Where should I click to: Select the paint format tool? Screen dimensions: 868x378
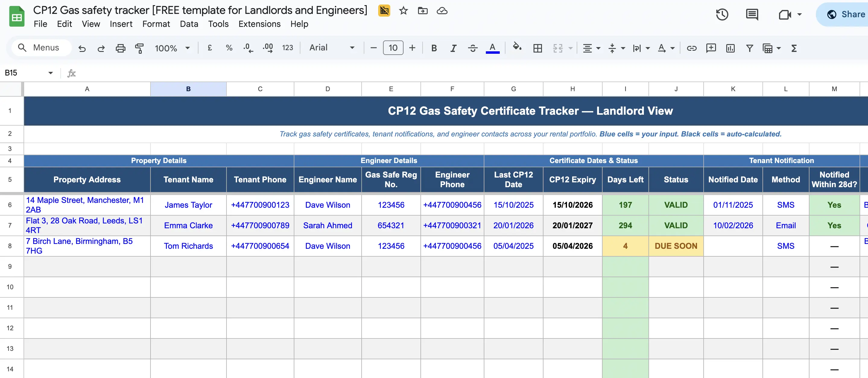(140, 48)
